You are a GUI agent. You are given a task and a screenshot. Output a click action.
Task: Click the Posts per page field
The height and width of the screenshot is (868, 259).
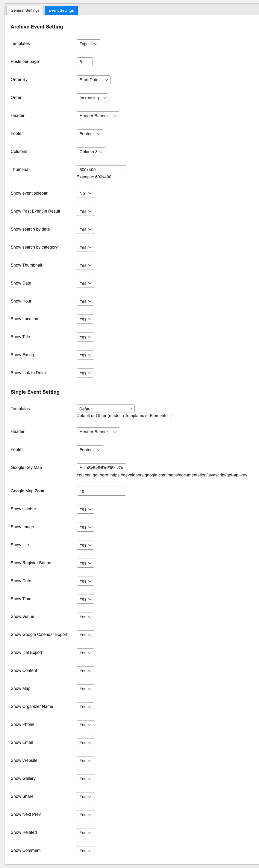click(85, 62)
